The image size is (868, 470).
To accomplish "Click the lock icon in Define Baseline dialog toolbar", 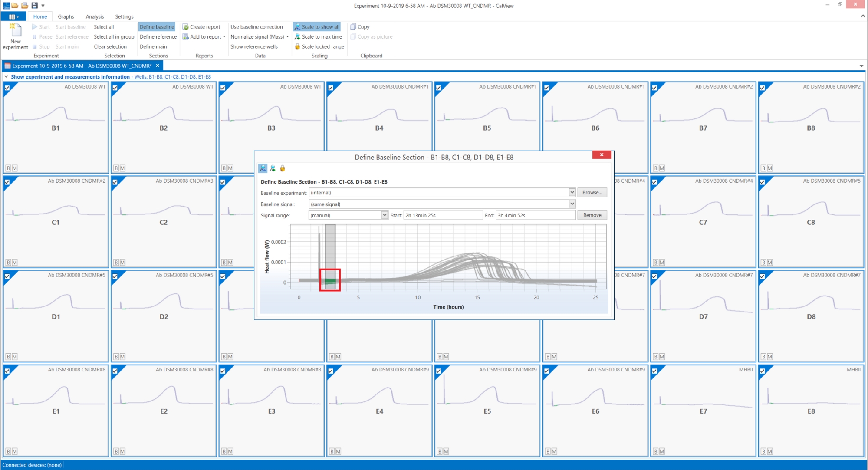I will click(x=283, y=168).
